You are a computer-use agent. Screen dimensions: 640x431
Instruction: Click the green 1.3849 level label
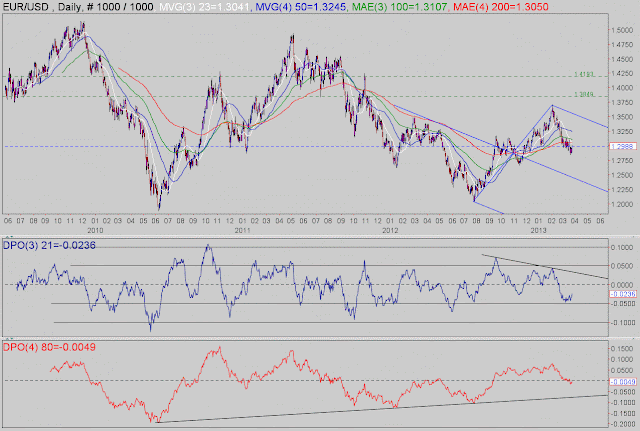[583, 94]
